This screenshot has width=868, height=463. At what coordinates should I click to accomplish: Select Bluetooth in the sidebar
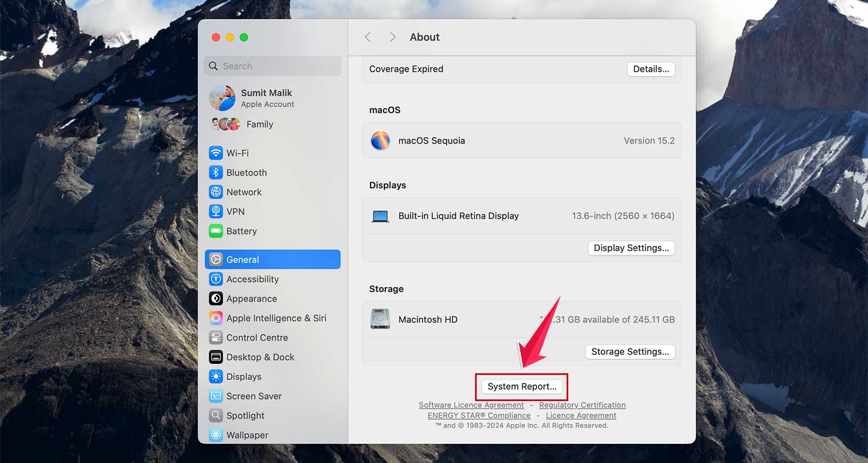point(245,172)
